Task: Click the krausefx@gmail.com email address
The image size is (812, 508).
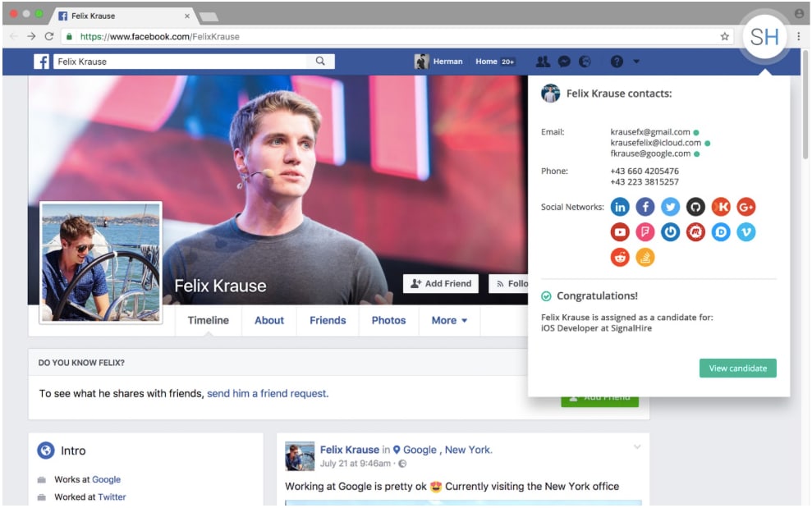Action: point(650,132)
